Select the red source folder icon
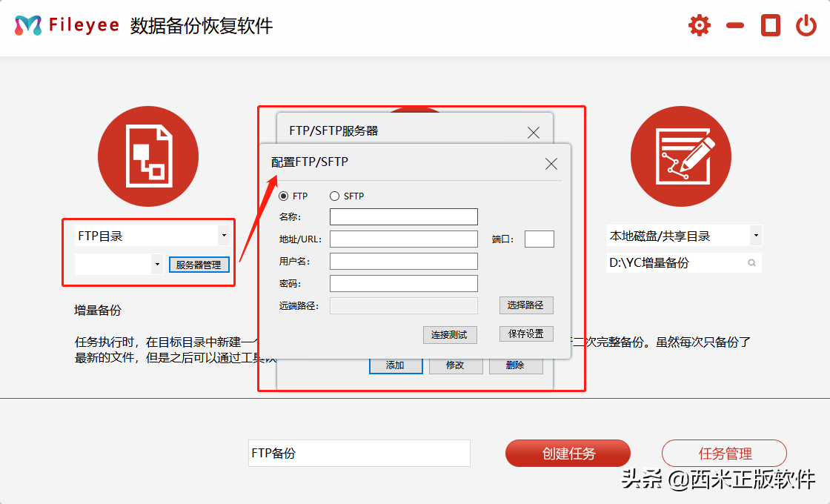Viewport: 830px width, 504px height. point(148,156)
